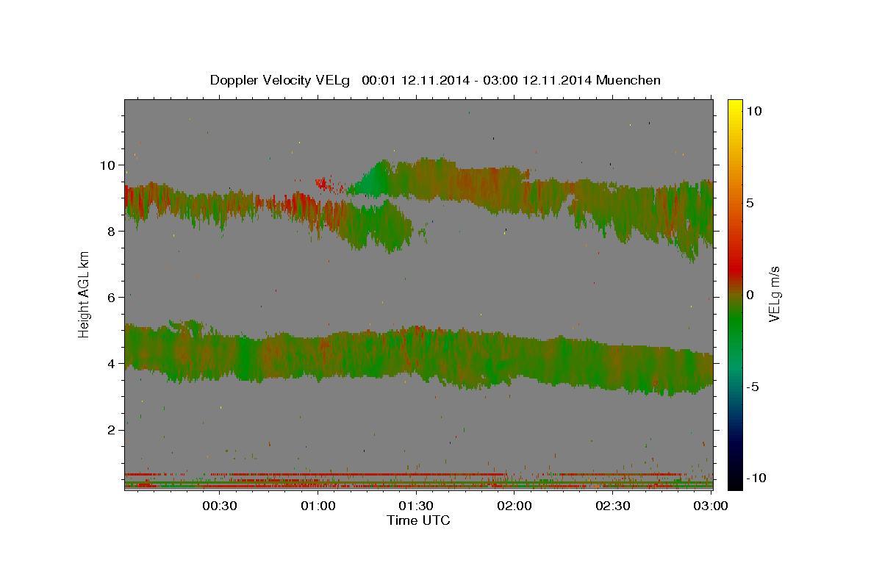Click the plot title starting 'Doppler Velocity VELg'
Screen dimensions: 882x588
point(435,80)
